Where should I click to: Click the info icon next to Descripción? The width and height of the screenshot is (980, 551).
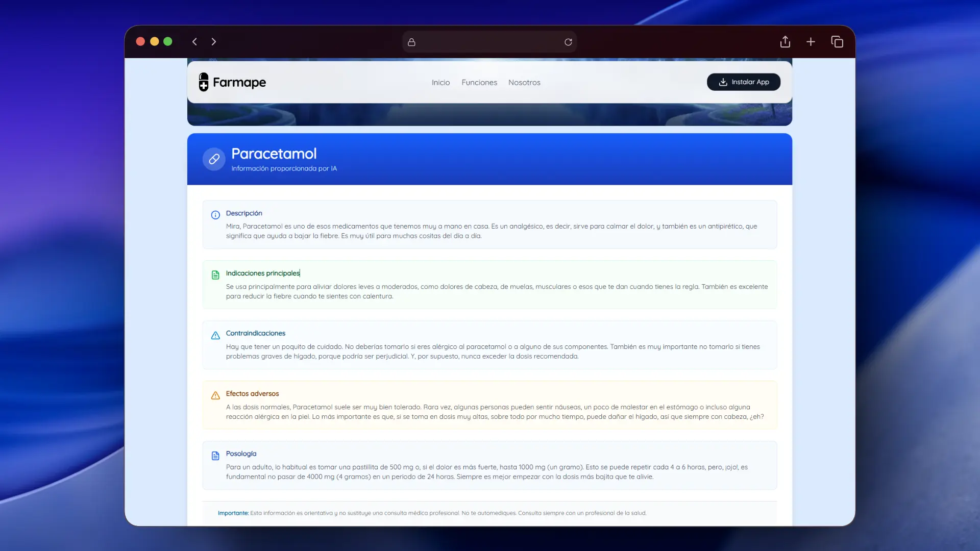pyautogui.click(x=215, y=215)
